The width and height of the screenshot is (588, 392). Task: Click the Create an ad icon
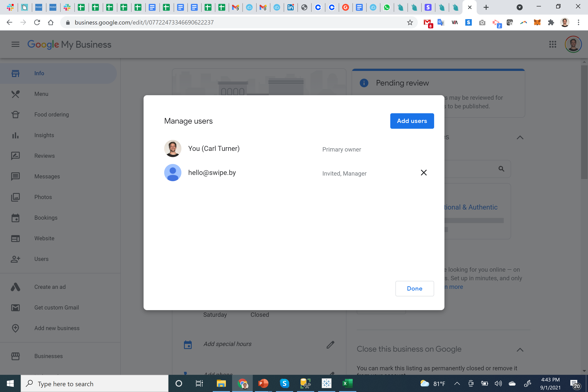tap(15, 287)
